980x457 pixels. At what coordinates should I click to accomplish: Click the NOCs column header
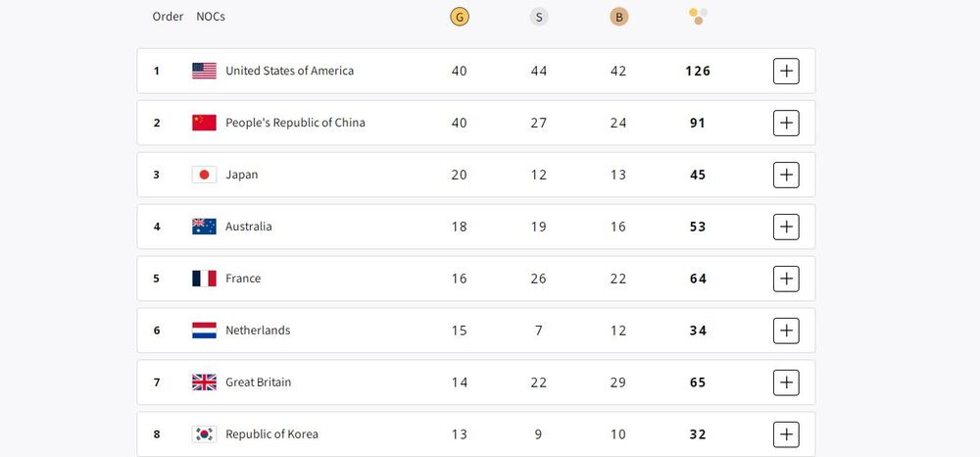[x=211, y=17]
